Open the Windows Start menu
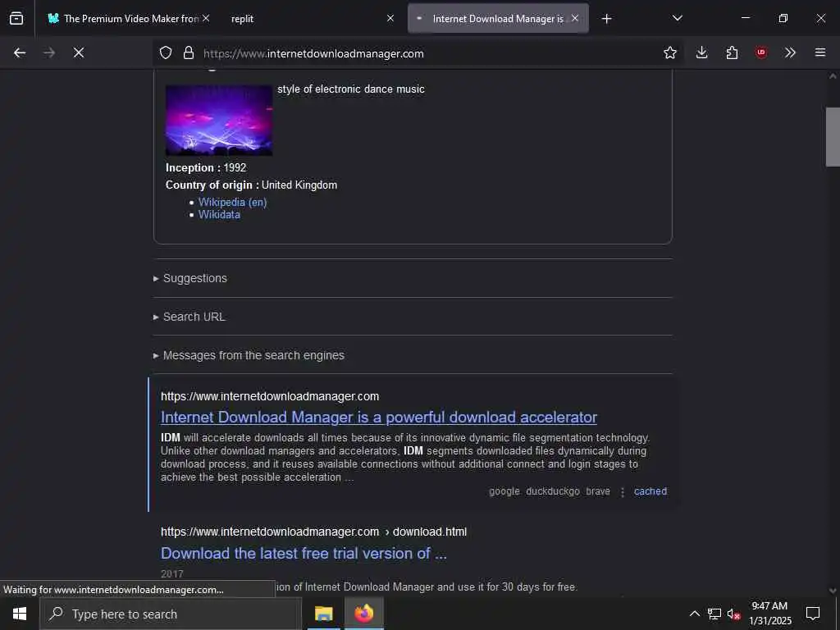840x630 pixels. pos(20,614)
